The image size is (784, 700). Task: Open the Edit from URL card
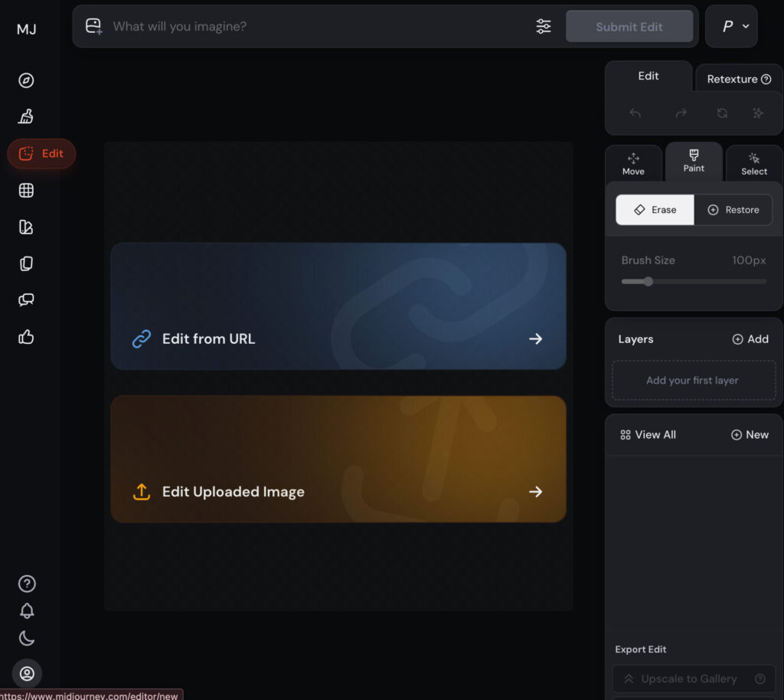338,306
